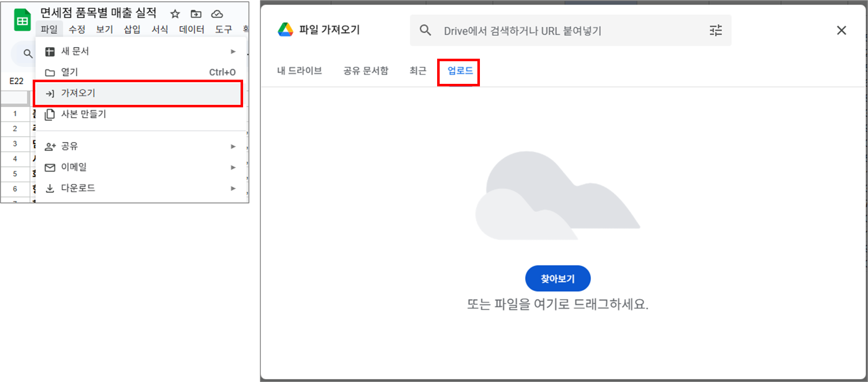Switch to the 공유 문서함 tab
This screenshot has height=382, width=868.
(366, 70)
